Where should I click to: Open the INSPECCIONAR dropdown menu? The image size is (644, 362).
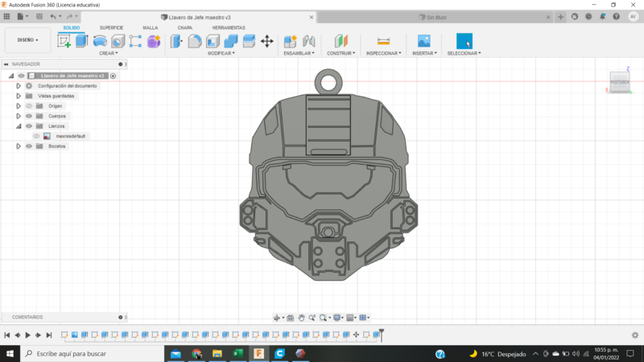384,53
